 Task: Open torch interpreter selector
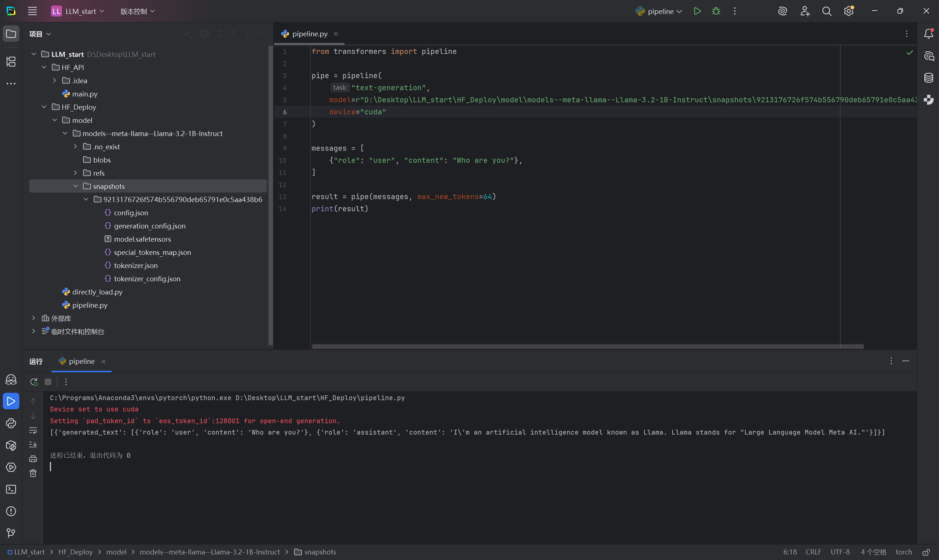pyautogui.click(x=903, y=552)
